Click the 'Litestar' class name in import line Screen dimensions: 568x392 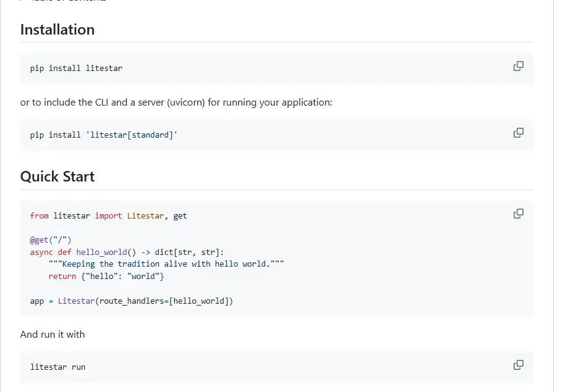pos(145,215)
